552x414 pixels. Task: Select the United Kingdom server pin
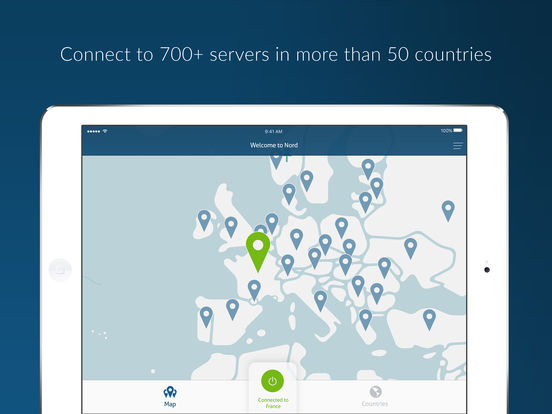231,227
